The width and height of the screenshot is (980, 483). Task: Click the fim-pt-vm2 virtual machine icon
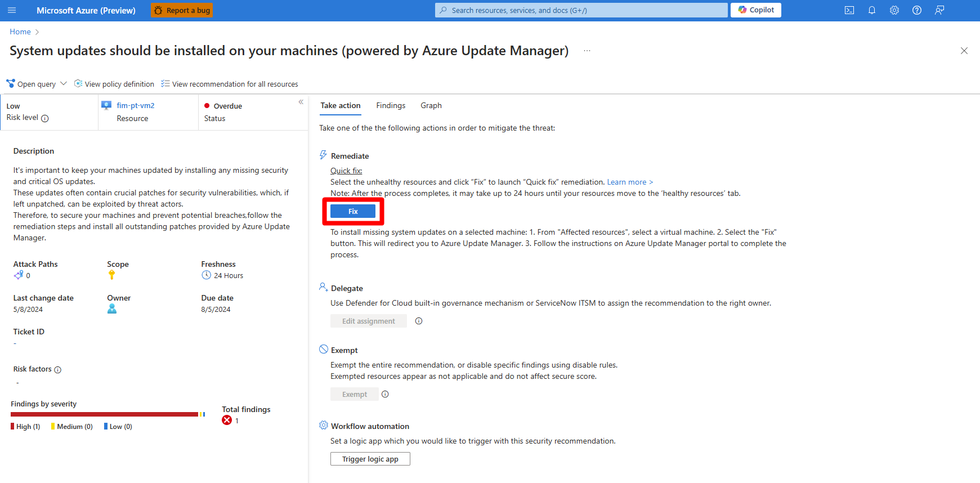click(106, 105)
